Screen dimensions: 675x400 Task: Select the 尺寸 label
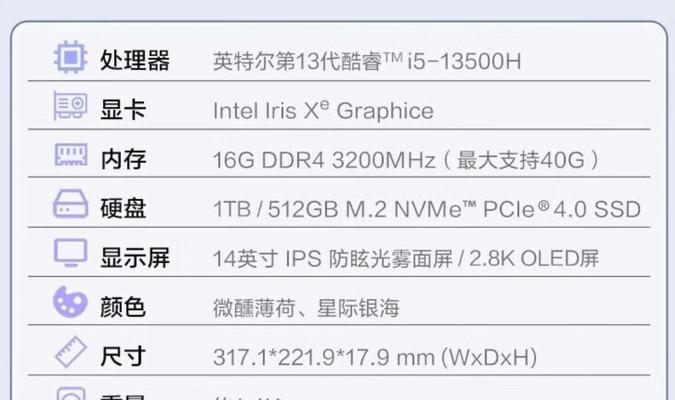pyautogui.click(x=123, y=356)
